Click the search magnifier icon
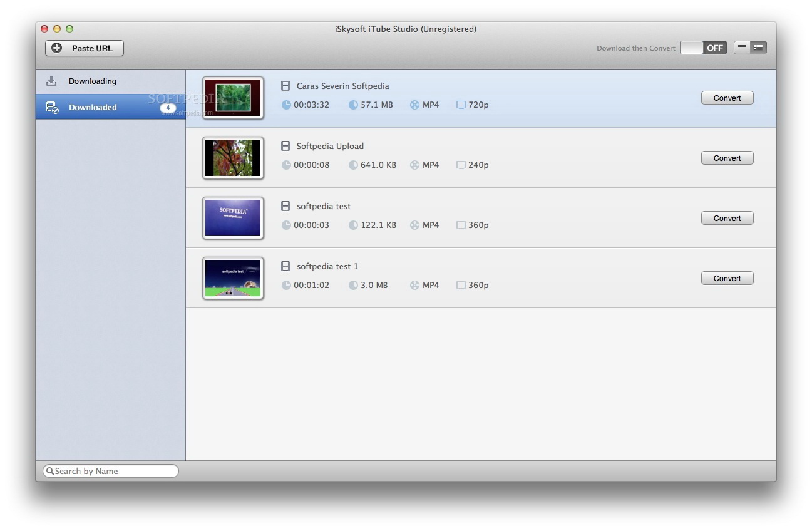The image size is (812, 531). coord(50,471)
